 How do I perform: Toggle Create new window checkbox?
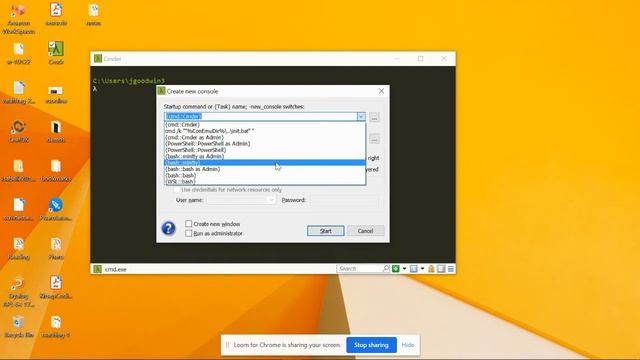click(x=189, y=224)
